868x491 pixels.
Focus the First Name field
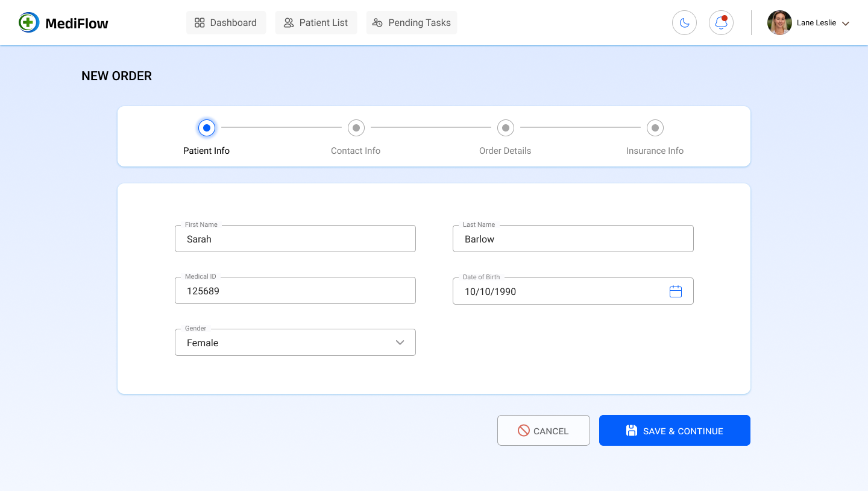tap(295, 239)
